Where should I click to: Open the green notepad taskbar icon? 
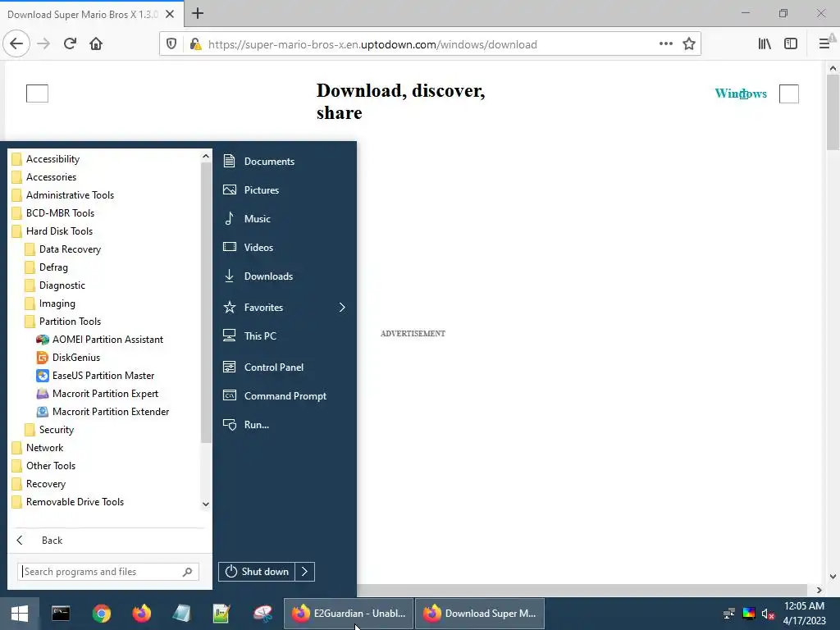(221, 614)
